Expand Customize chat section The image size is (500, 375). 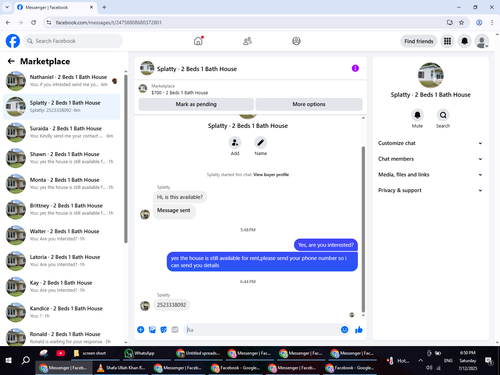pos(430,143)
